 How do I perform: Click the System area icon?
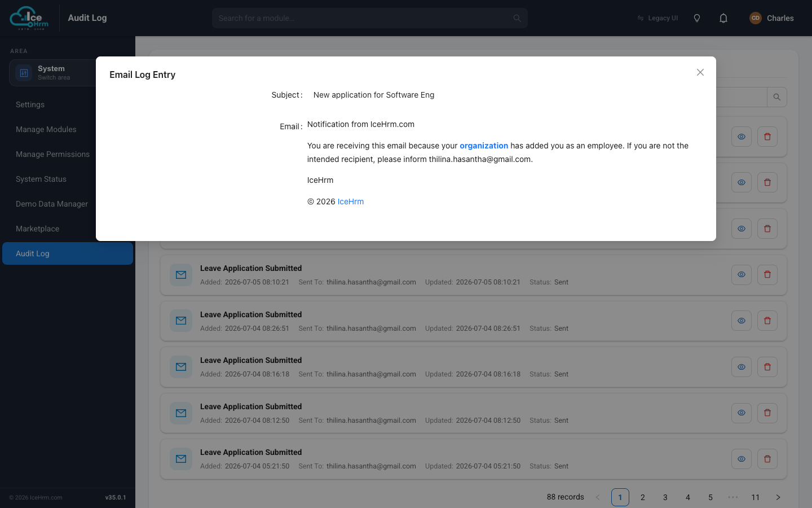(x=24, y=73)
